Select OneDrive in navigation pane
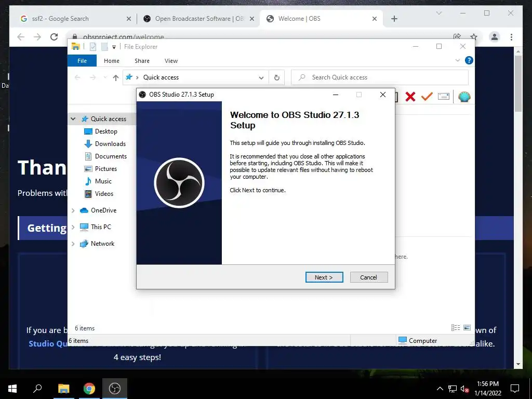The image size is (532, 399). pos(103,210)
